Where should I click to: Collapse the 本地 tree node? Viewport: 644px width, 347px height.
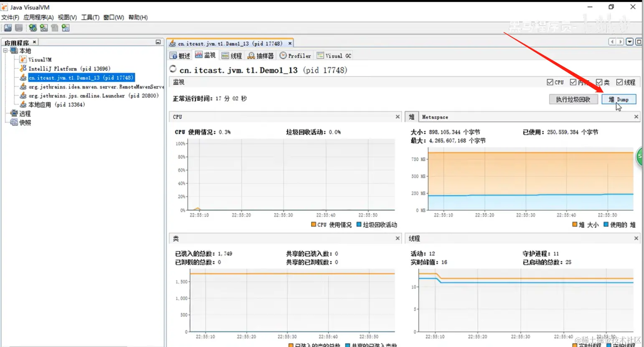click(5, 51)
